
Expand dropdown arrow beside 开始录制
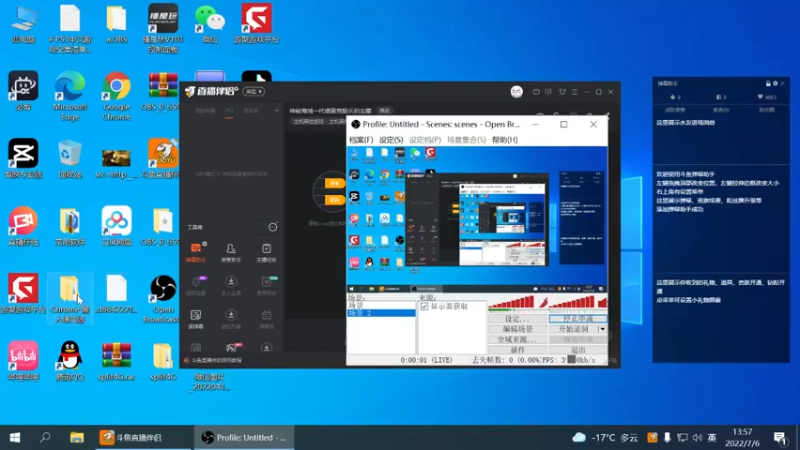(x=602, y=329)
